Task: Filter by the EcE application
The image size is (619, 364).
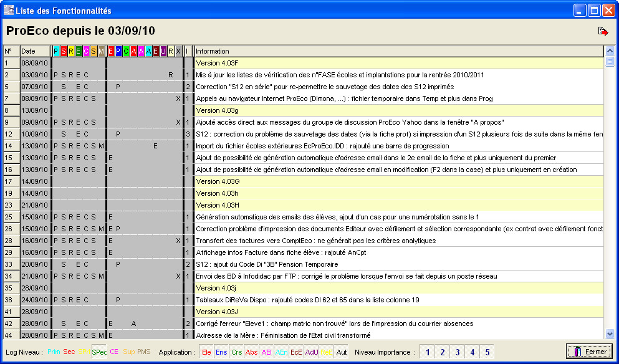Action: [297, 352]
